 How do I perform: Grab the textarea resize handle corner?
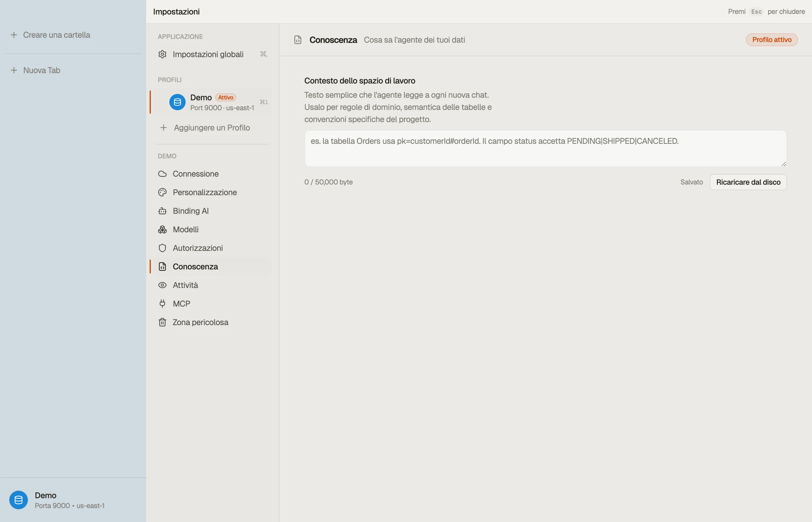click(x=784, y=164)
